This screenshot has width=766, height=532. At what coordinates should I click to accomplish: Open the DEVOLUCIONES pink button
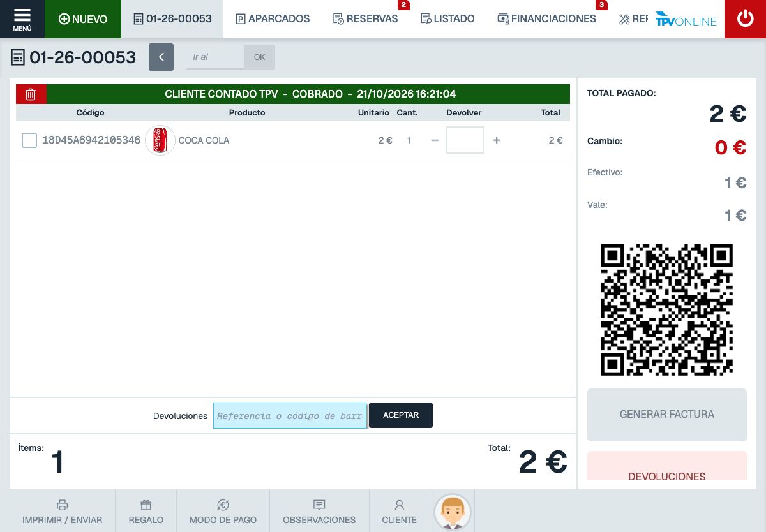(x=667, y=466)
